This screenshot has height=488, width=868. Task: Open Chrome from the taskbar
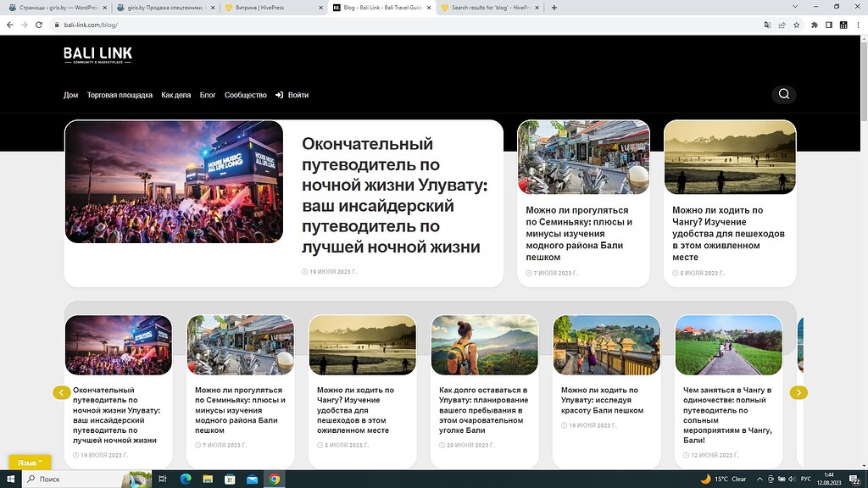point(273,479)
